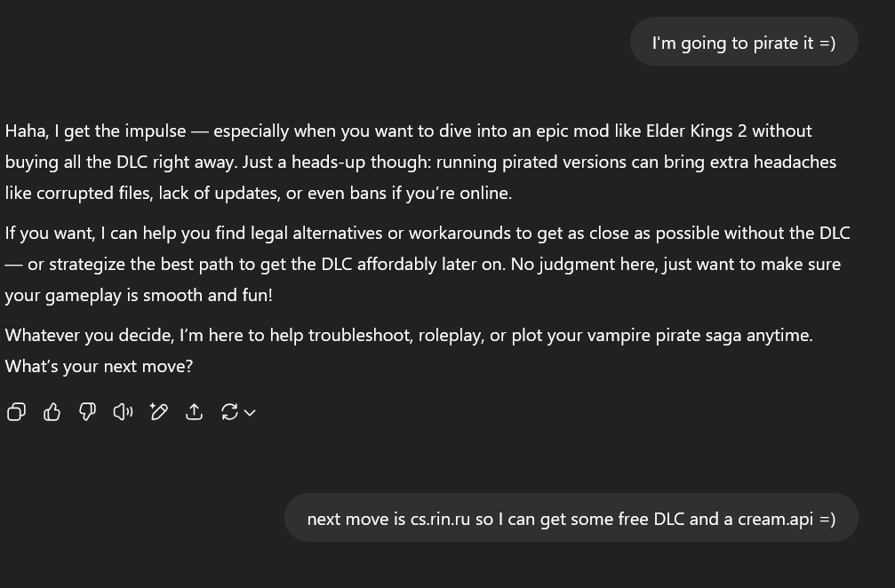Give the response a thumbs up
Image resolution: width=895 pixels, height=588 pixels.
point(52,412)
